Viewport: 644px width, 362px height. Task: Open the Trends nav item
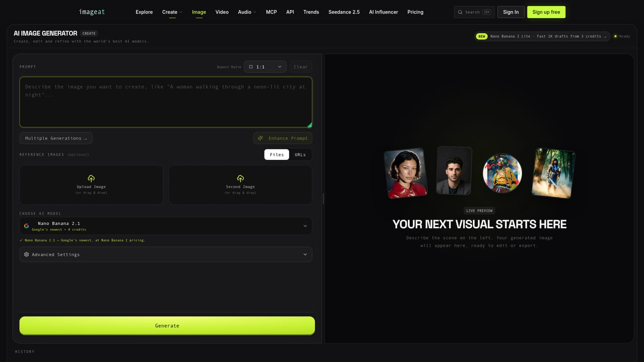[x=311, y=12]
